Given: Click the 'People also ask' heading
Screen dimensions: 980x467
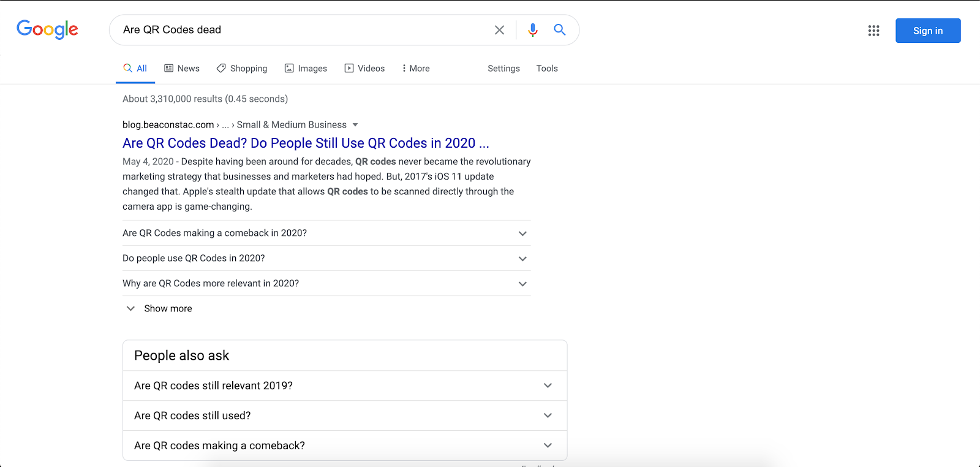Looking at the screenshot, I should (x=181, y=355).
